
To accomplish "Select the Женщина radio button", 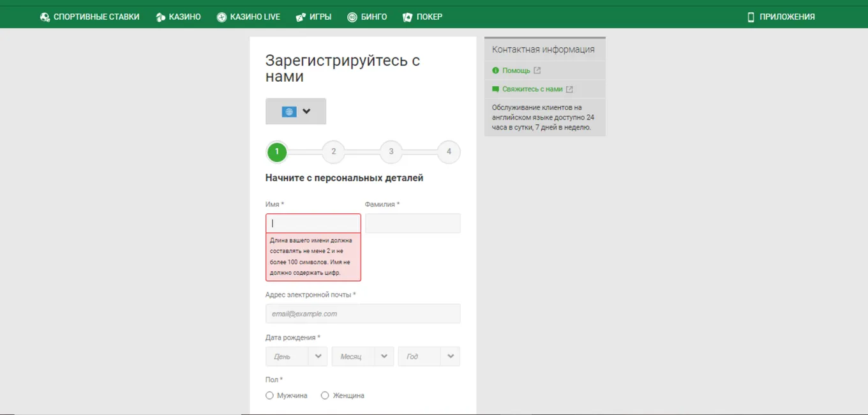I will pos(325,396).
